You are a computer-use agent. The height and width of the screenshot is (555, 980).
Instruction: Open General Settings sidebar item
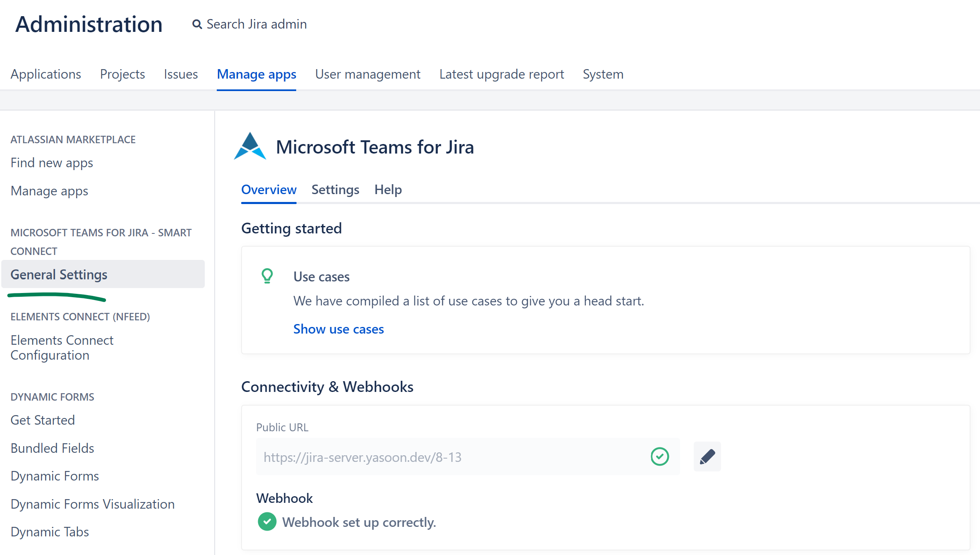click(x=59, y=274)
